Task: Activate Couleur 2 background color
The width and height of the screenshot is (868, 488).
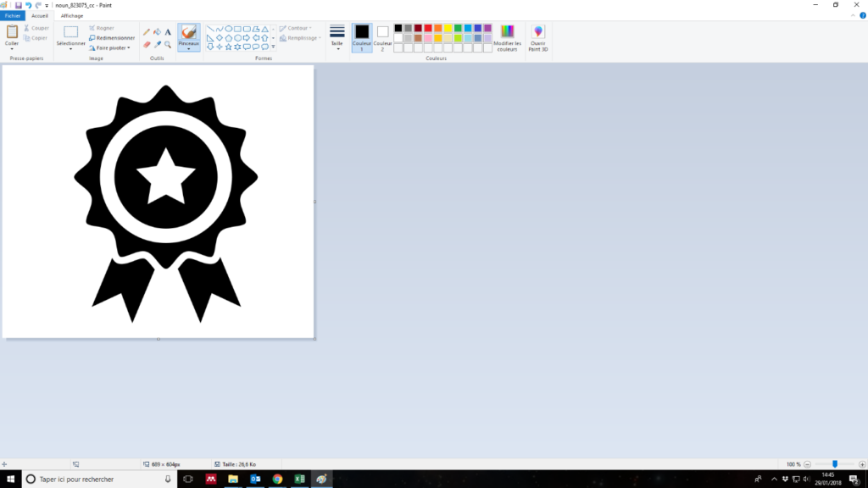Action: 382,37
